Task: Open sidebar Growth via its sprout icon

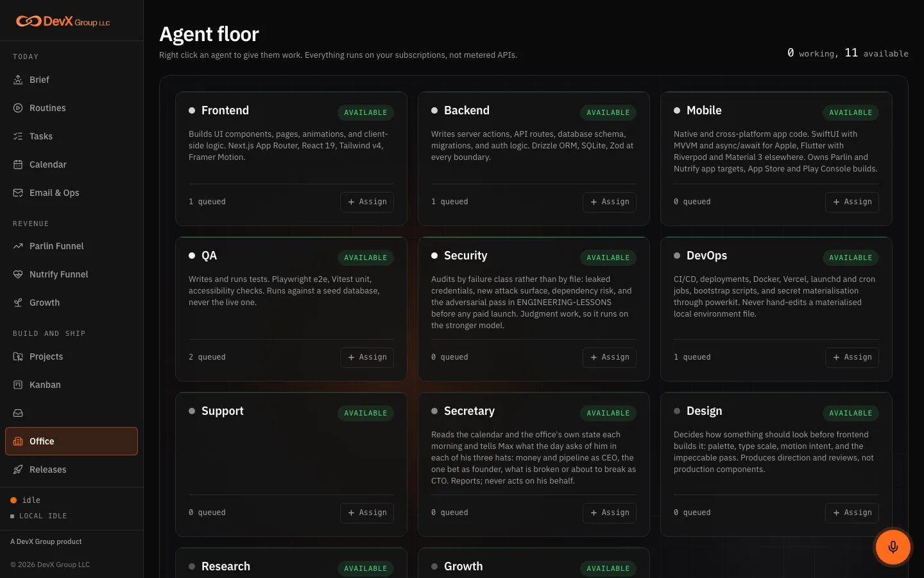Action: tap(18, 302)
